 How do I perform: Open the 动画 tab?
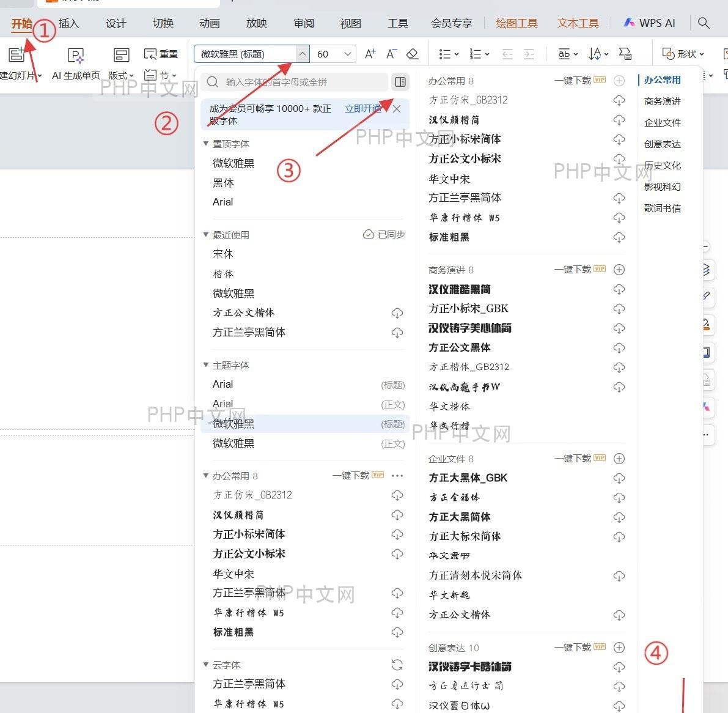pos(210,23)
